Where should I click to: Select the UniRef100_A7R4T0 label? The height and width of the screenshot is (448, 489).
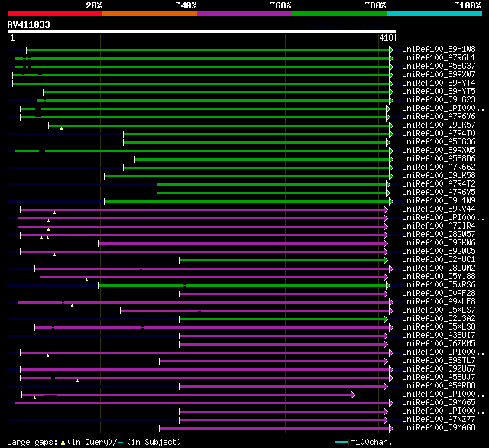tap(439, 134)
